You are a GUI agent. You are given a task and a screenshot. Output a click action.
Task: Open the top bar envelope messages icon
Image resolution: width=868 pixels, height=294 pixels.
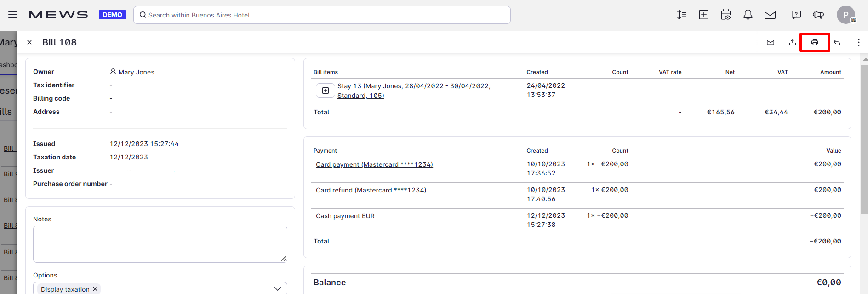[x=770, y=15]
